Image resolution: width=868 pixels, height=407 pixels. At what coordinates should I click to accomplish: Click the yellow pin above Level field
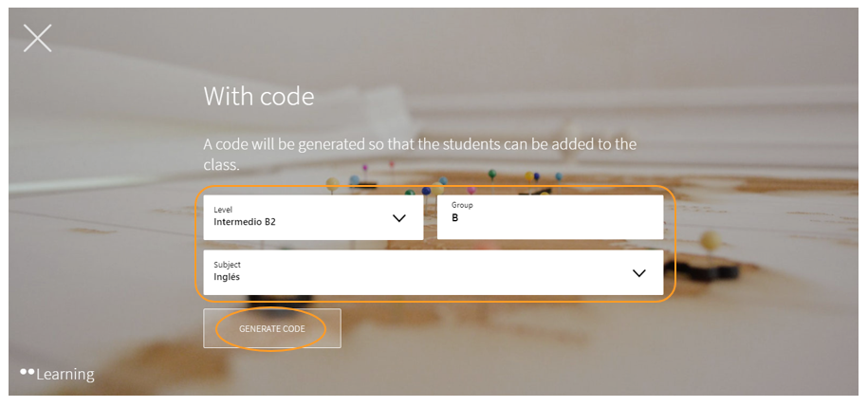pos(332,181)
